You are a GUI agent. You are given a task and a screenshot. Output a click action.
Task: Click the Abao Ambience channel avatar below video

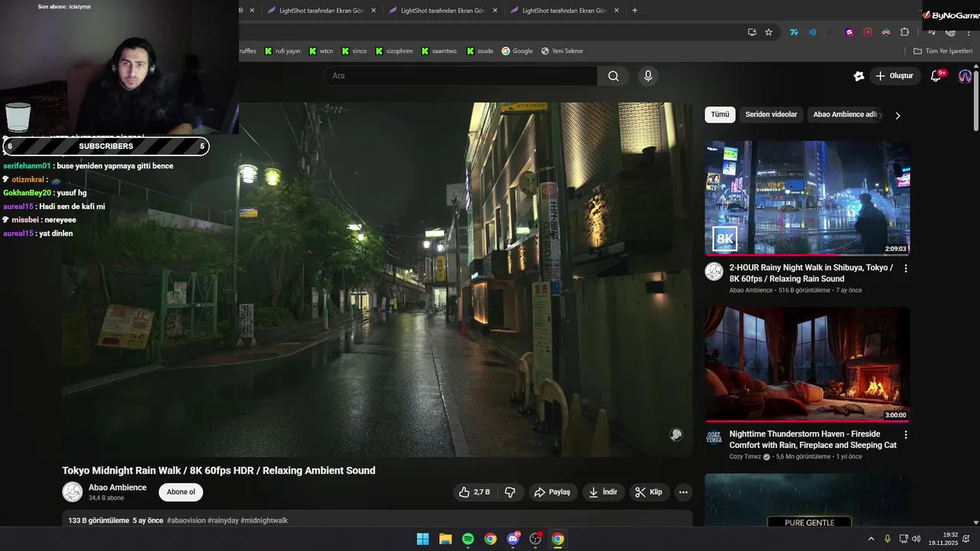[x=73, y=492]
